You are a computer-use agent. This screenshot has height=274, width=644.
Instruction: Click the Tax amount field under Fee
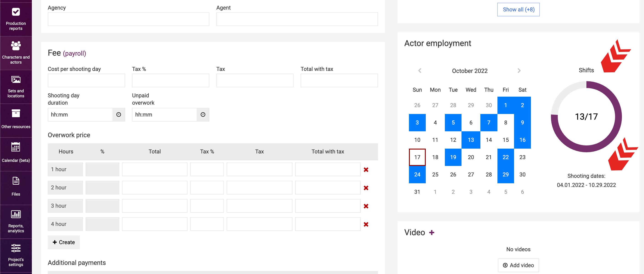tap(255, 80)
